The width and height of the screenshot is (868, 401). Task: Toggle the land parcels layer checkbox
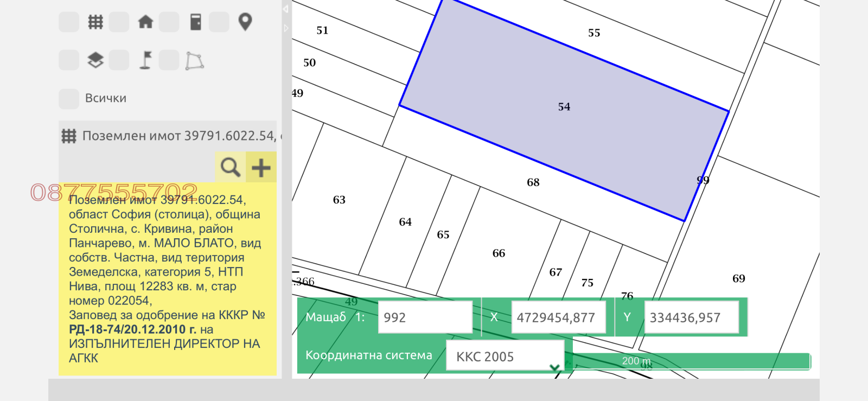tap(69, 22)
